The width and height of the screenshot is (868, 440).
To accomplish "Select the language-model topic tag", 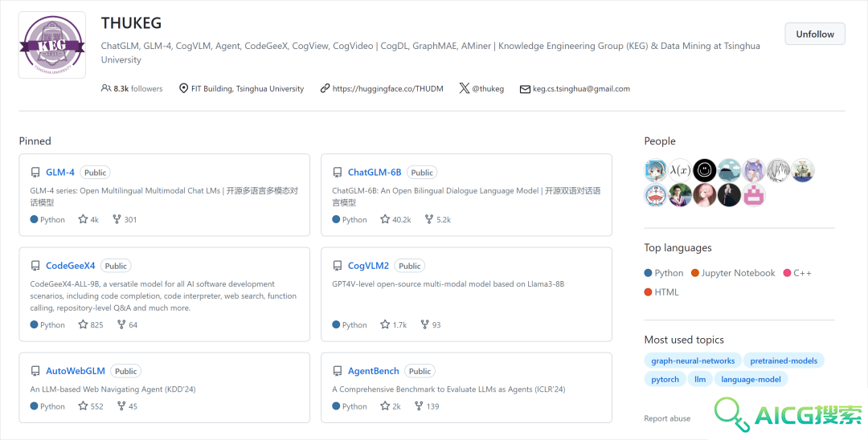I will click(x=751, y=379).
